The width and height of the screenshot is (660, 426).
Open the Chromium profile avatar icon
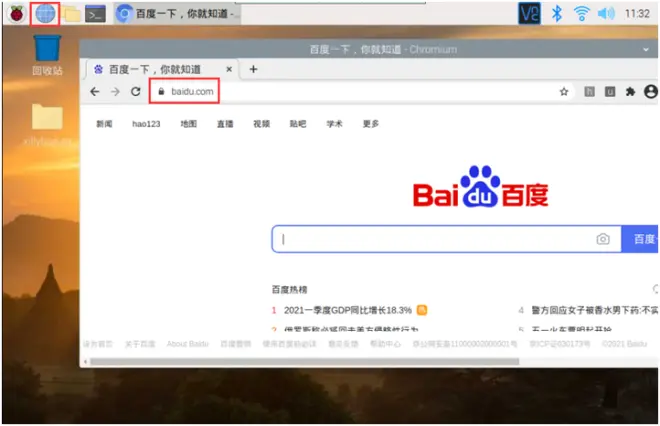pos(651,91)
